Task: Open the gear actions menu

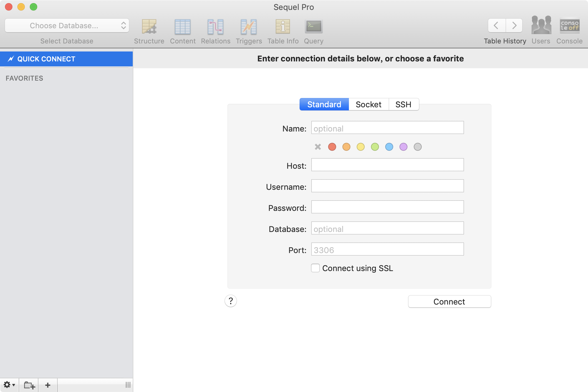Action: point(9,385)
